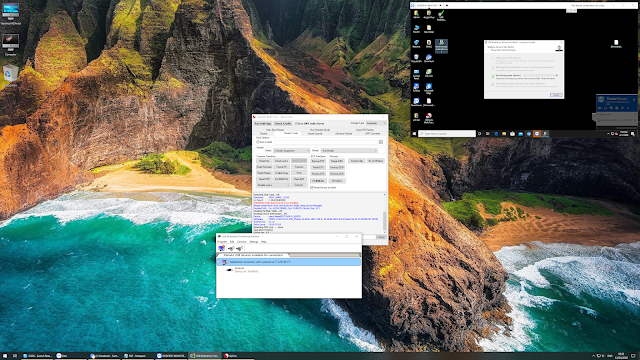Click the disconnect computer icon in USB Redirector toolbar
This screenshot has width=640, height=360.
click(x=221, y=248)
